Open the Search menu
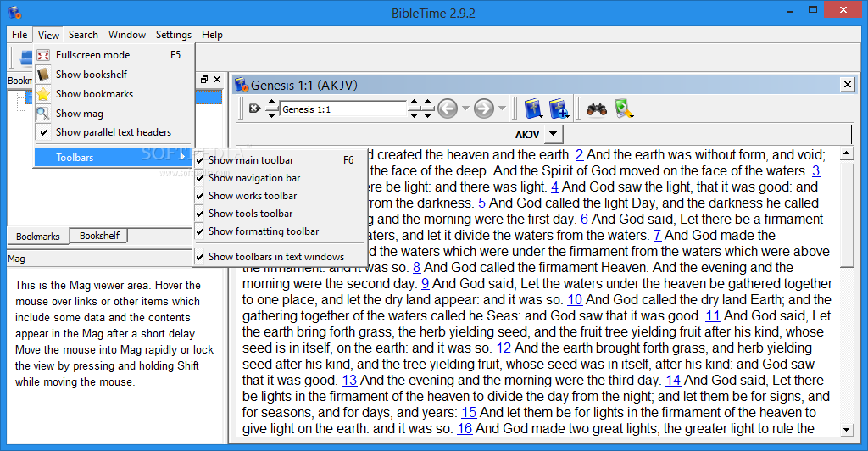868x451 pixels. click(83, 34)
